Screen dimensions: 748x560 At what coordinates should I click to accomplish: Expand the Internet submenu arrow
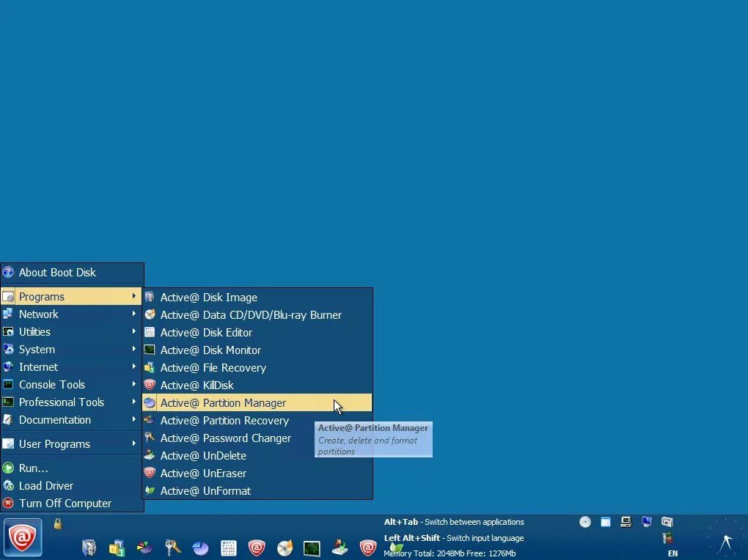click(134, 366)
